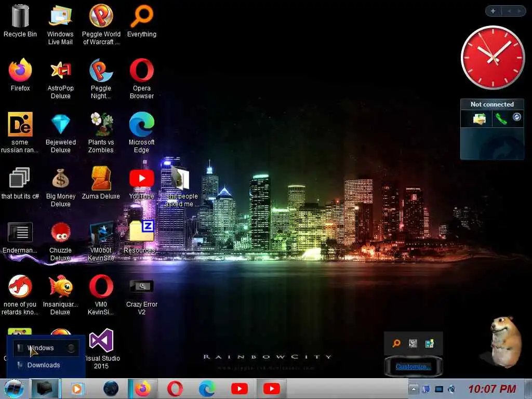Open the VM0b0t KevinSite shortcut

point(101,241)
